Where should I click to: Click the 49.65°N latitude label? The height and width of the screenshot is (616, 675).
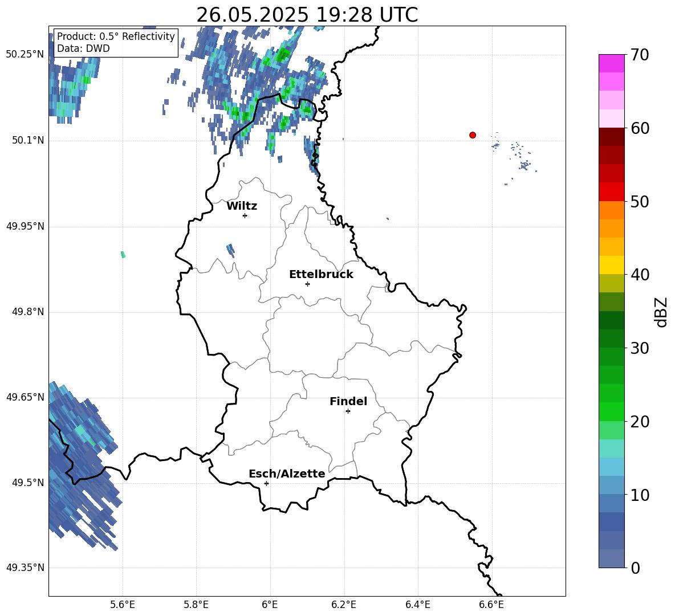[x=25, y=397]
